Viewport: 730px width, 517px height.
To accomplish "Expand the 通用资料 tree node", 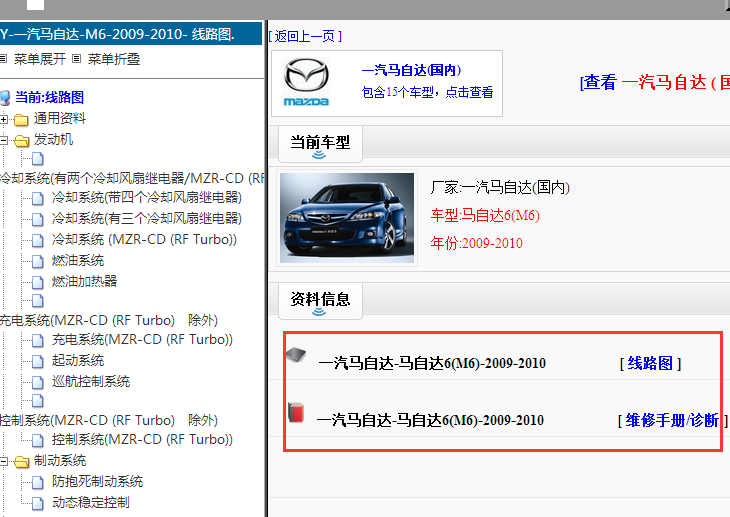I will coord(4,120).
